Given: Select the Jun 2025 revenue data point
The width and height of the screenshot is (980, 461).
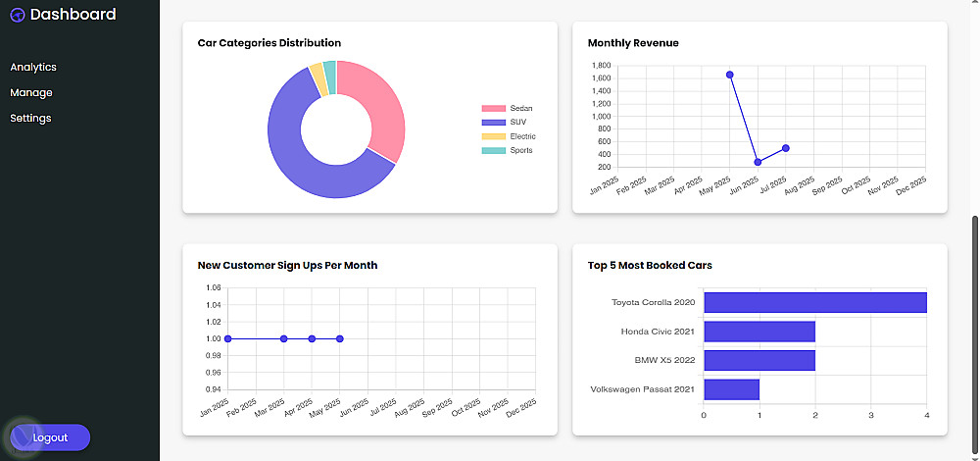Looking at the screenshot, I should pyautogui.click(x=758, y=162).
